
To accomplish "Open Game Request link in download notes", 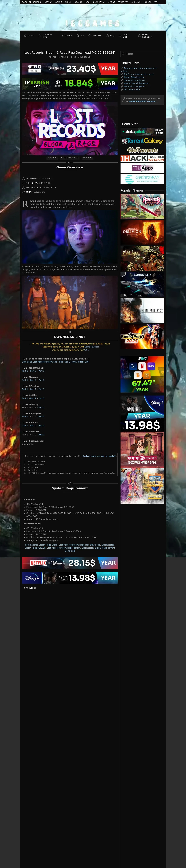I will (92, 347).
